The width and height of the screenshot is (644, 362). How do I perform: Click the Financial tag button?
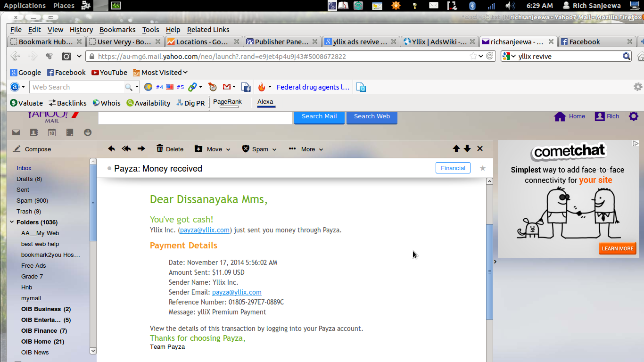tap(453, 168)
